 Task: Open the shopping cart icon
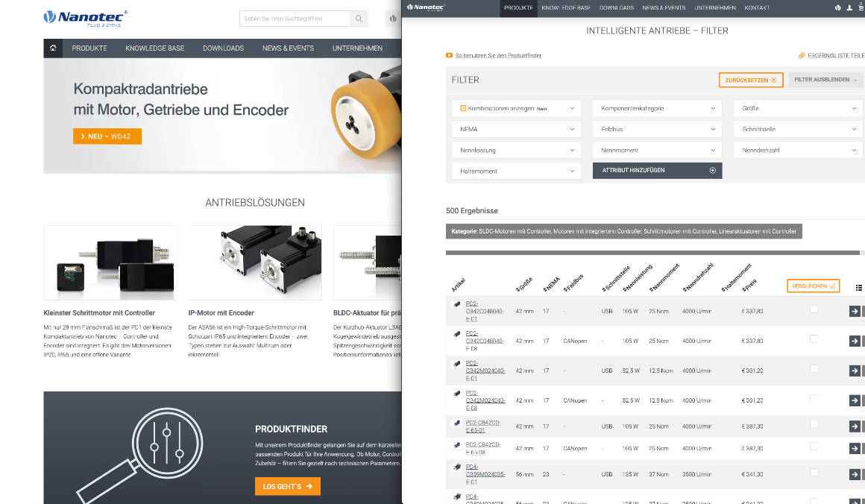click(x=859, y=7)
